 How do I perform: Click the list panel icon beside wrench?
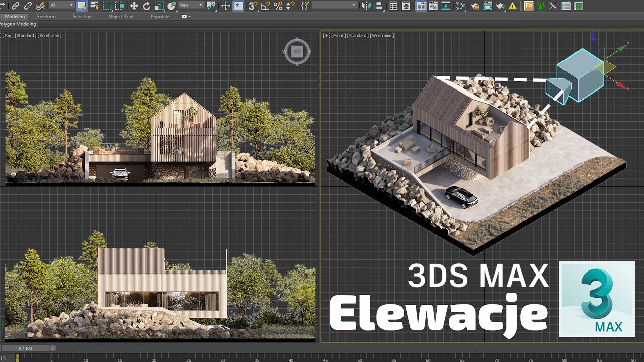click(566, 6)
